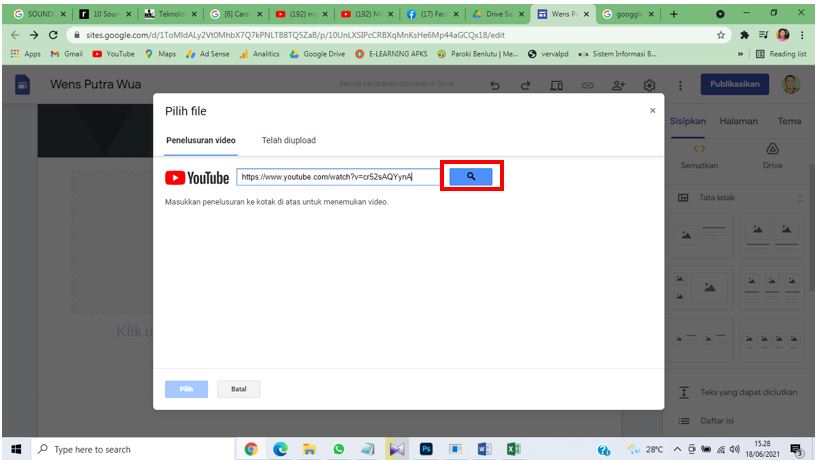
Task: Click the blue YouTube search button
Action: (471, 177)
